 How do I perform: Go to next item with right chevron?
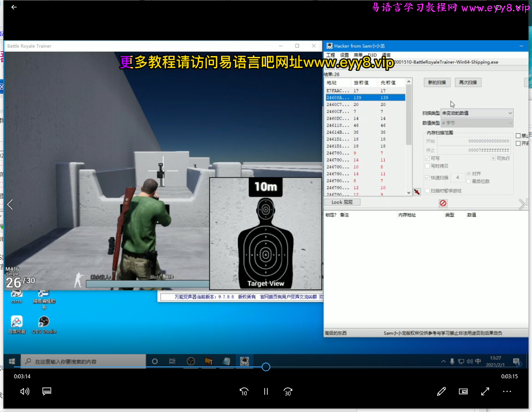click(521, 204)
